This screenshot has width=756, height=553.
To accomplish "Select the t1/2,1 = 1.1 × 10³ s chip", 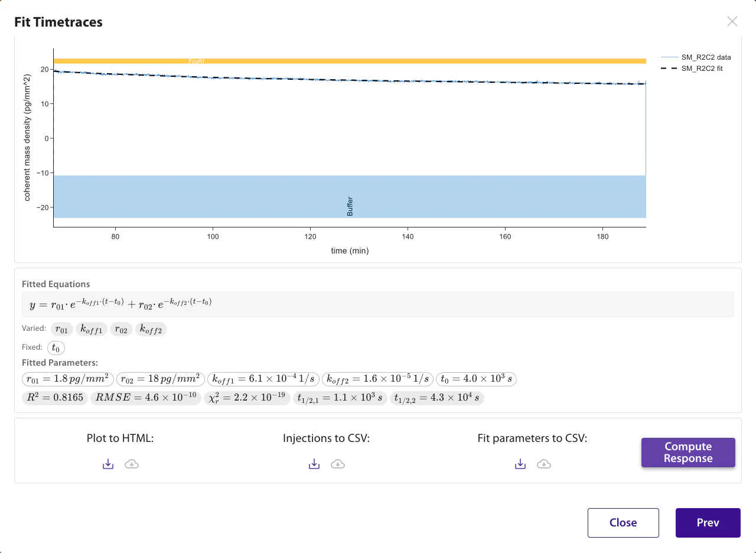I will [x=340, y=398].
